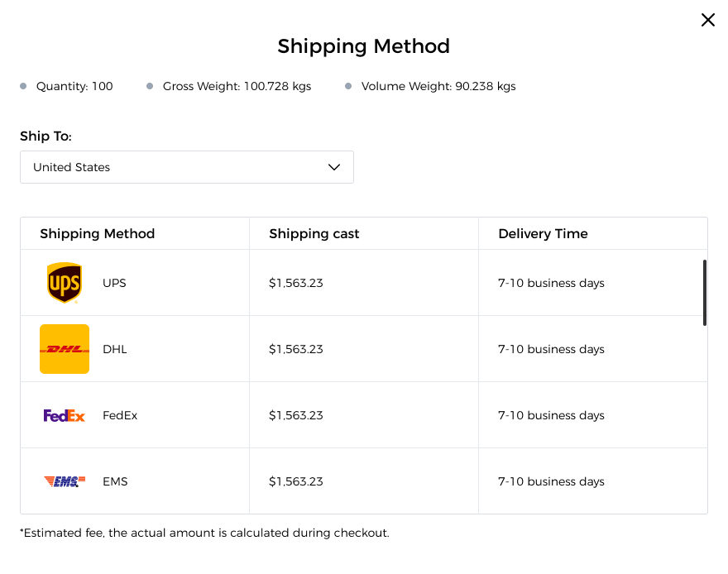Click the bullet icon beside Volume Weight
Screen dimensions: 728x574
[347, 85]
